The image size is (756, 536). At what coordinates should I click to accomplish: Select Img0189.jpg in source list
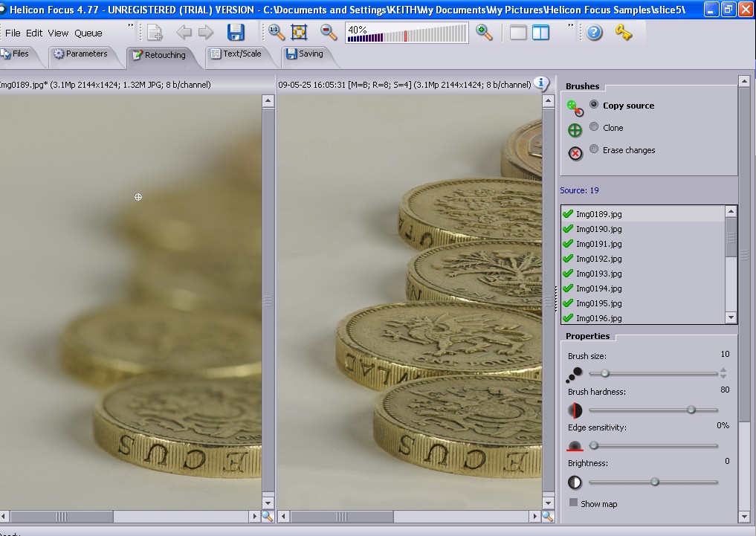(x=643, y=214)
